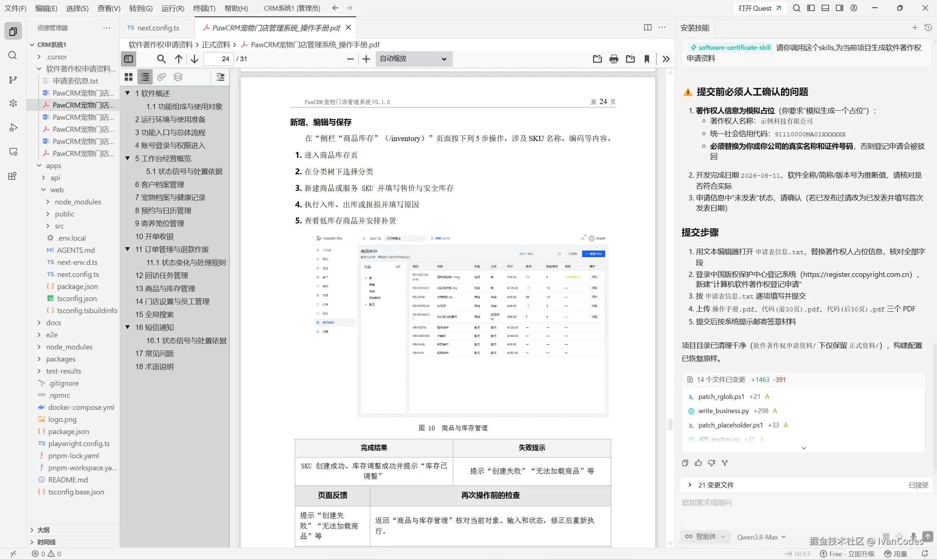
Task: Open chat history clock icon
Action: (928, 27)
